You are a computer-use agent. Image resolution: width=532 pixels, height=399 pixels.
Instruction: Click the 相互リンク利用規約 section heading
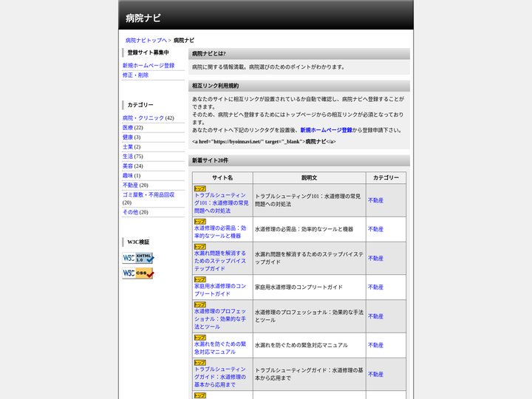point(299,86)
